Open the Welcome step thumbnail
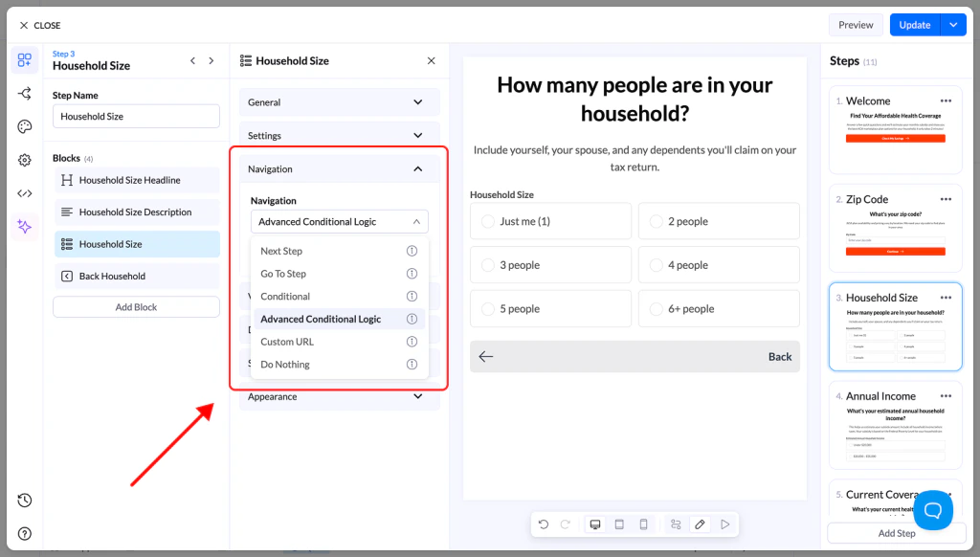980x557 pixels. pyautogui.click(x=896, y=130)
